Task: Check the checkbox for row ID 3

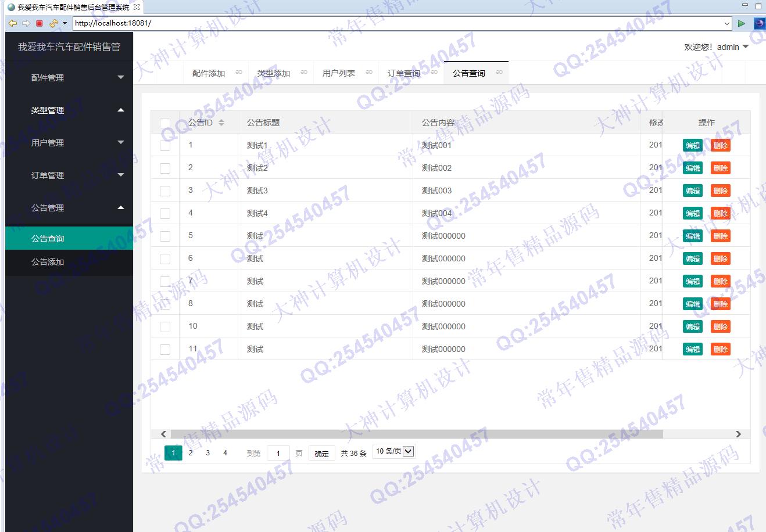Action: [165, 191]
